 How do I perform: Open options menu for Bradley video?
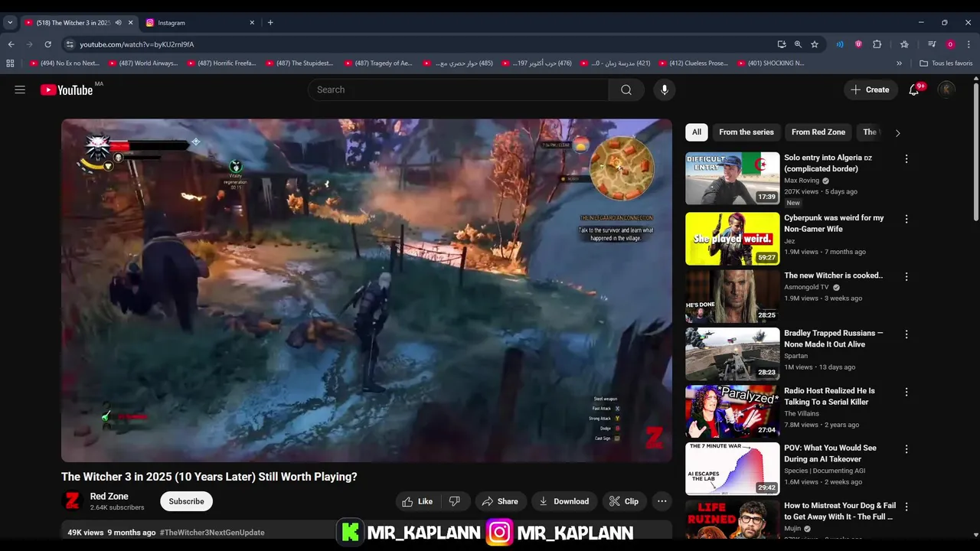click(x=906, y=334)
